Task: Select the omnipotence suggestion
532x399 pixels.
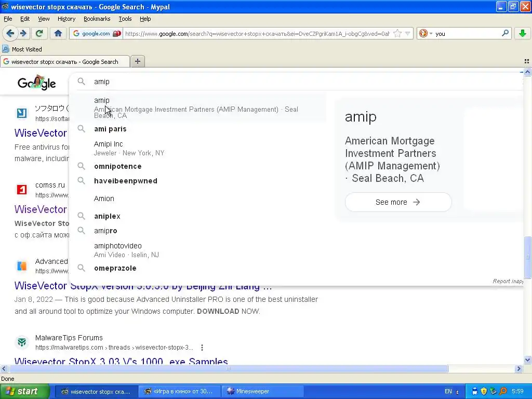Action: click(197, 166)
